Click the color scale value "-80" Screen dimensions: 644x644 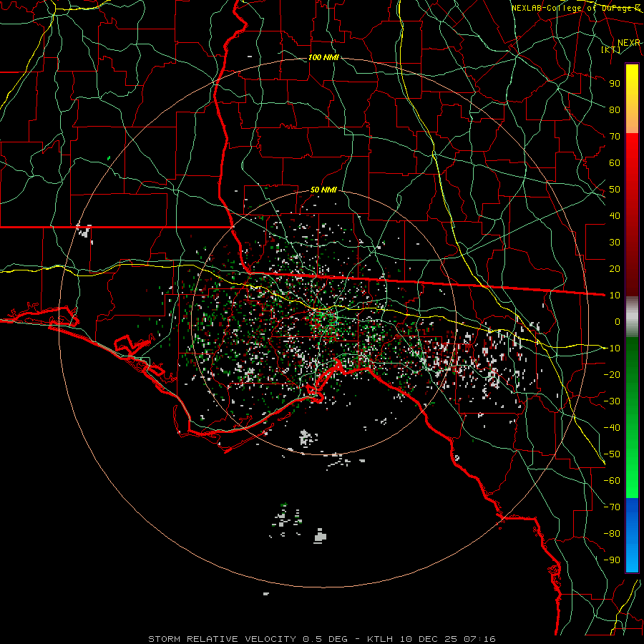tap(612, 534)
